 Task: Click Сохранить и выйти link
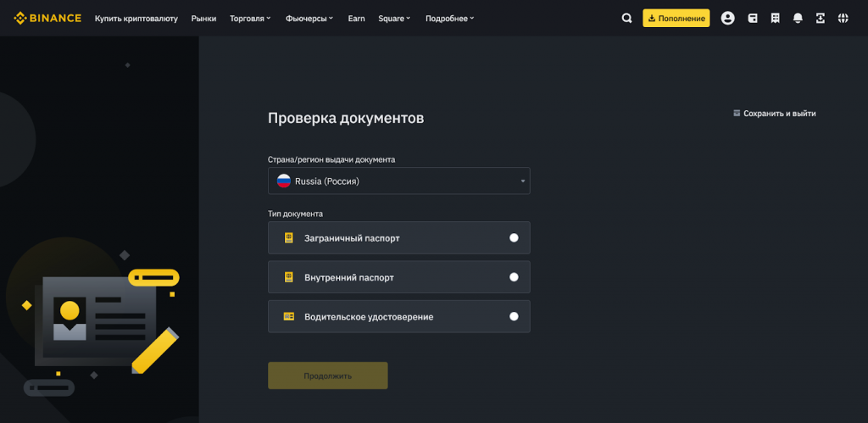[780, 114]
